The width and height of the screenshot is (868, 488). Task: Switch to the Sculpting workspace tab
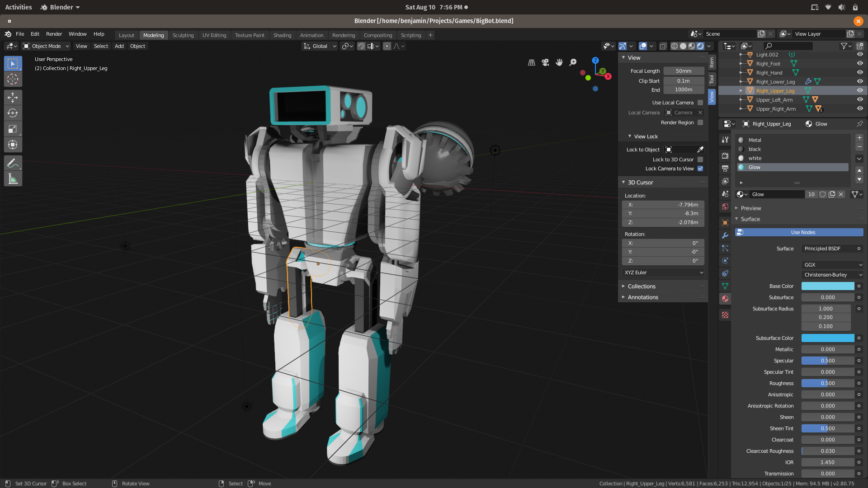pos(183,35)
